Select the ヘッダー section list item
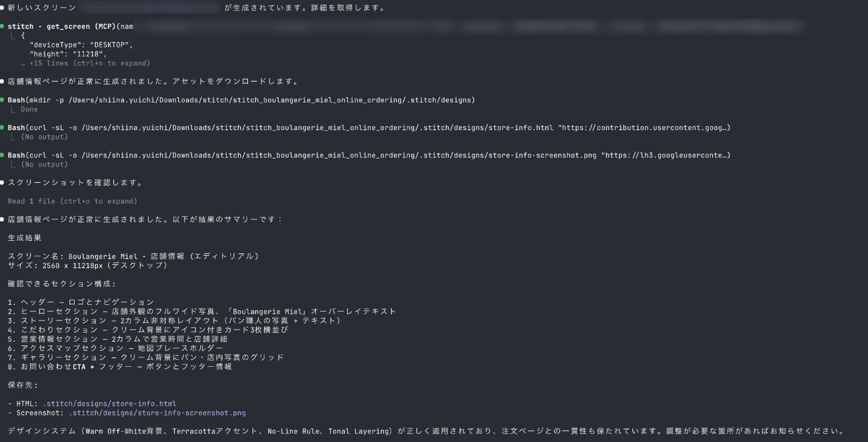Image resolution: width=868 pixels, height=442 pixels. click(x=81, y=302)
